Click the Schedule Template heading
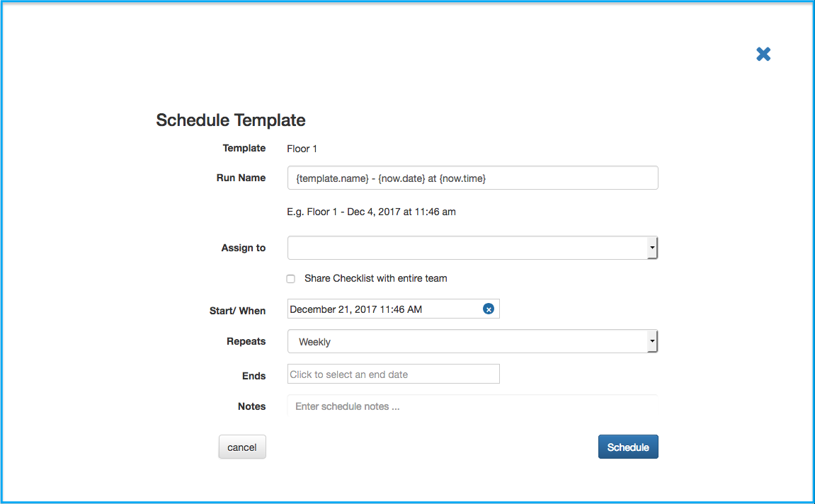 (x=231, y=120)
